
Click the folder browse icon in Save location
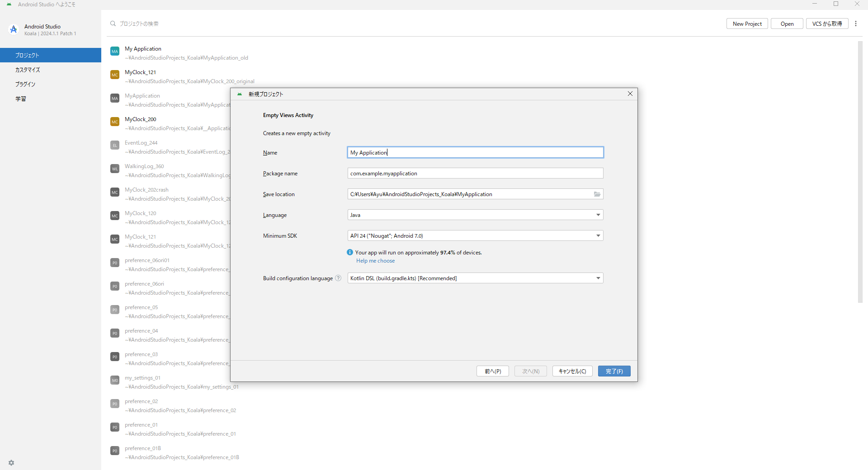597,194
